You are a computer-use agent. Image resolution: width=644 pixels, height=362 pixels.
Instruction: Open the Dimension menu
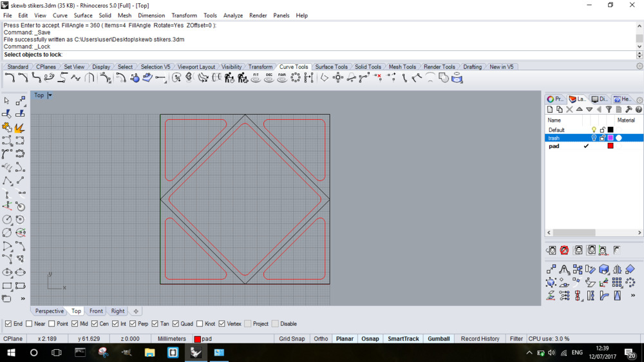pos(151,15)
